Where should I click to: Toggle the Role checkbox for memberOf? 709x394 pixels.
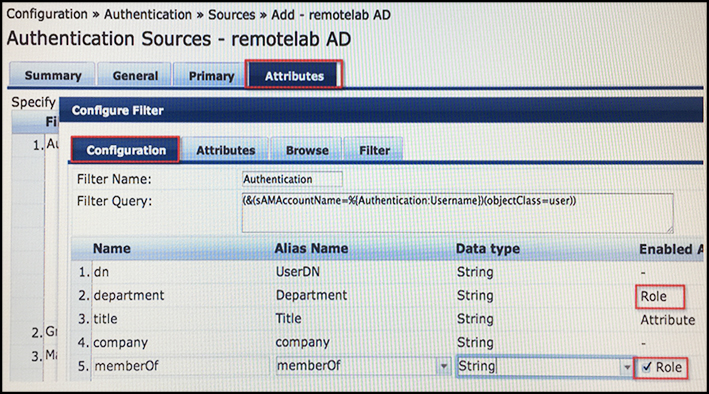pyautogui.click(x=647, y=367)
